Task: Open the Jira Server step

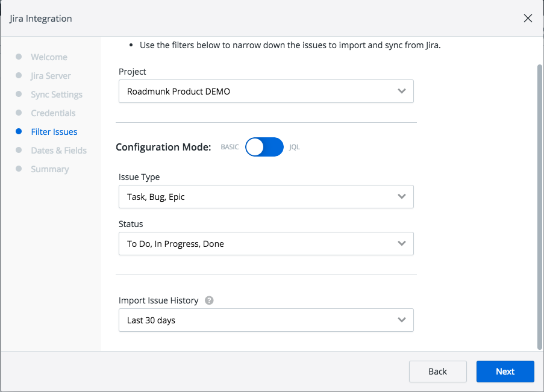Action: pyautogui.click(x=51, y=76)
